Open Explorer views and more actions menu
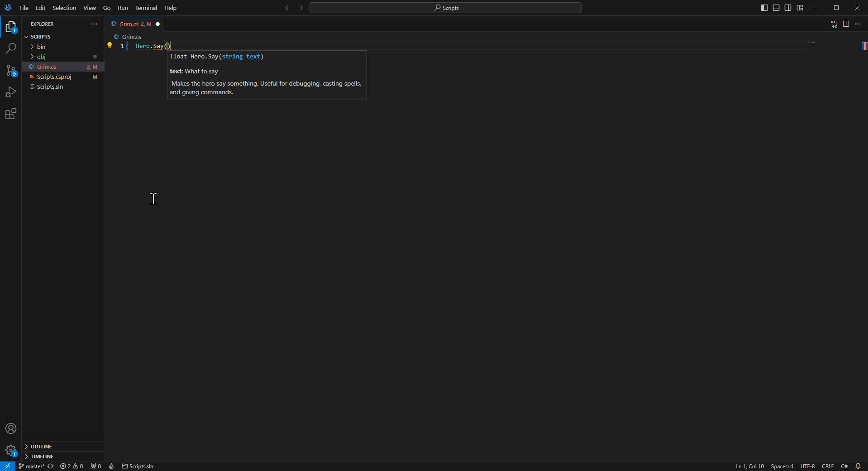The width and height of the screenshot is (868, 471). [94, 24]
